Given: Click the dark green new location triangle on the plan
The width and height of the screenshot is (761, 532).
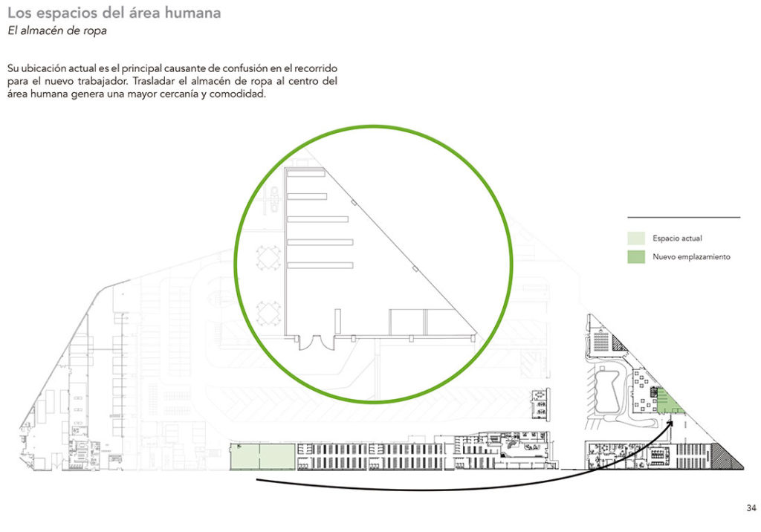Looking at the screenshot, I should (670, 401).
